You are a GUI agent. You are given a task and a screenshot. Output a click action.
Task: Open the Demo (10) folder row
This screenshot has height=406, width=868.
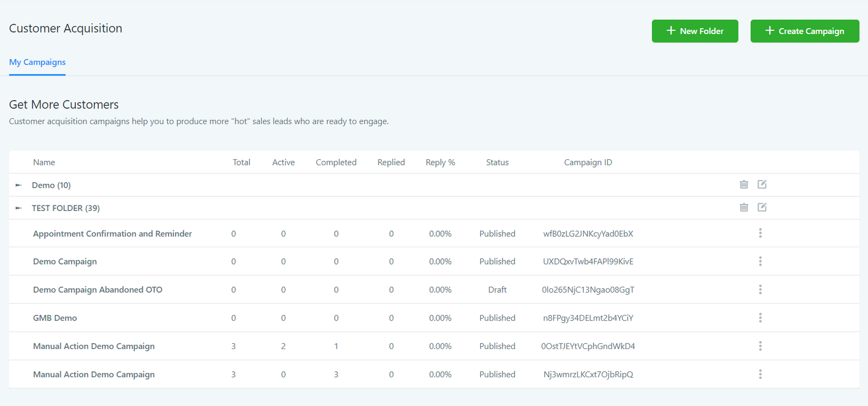pos(52,185)
